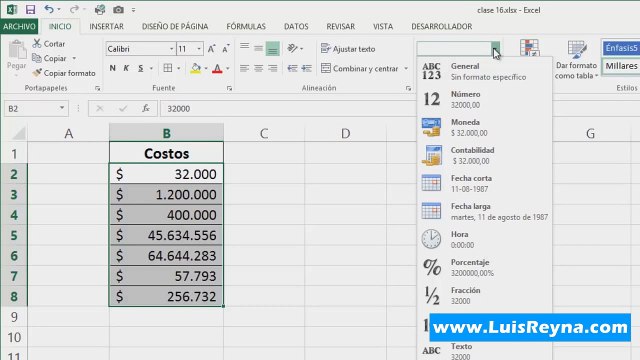The width and height of the screenshot is (640, 360).
Task: Cut selection with Cortar
Action: 49,43
